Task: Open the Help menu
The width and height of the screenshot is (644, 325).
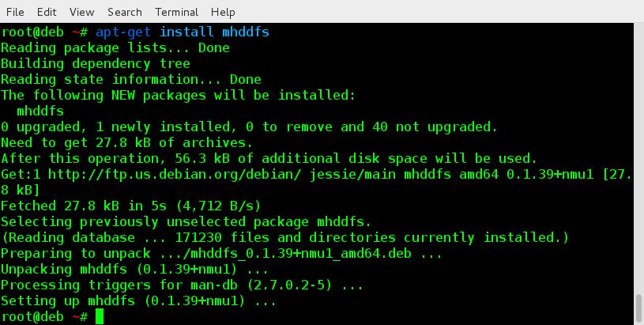Action: coord(223,12)
